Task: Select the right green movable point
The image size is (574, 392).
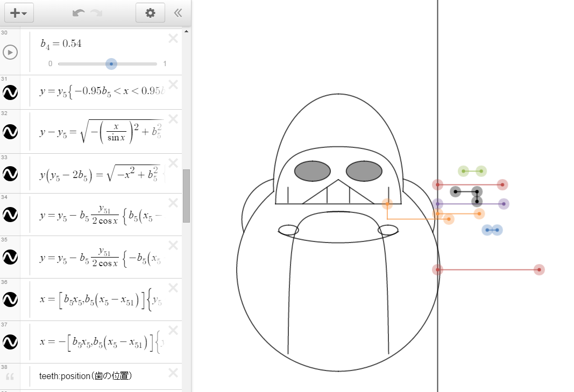Action: coord(481,171)
